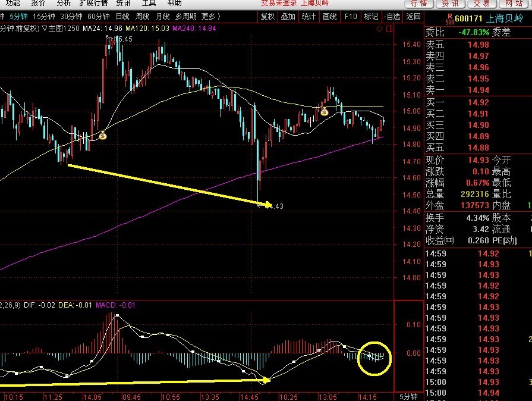Switch to 15分钟 period
The image size is (532, 401).
[x=45, y=17]
